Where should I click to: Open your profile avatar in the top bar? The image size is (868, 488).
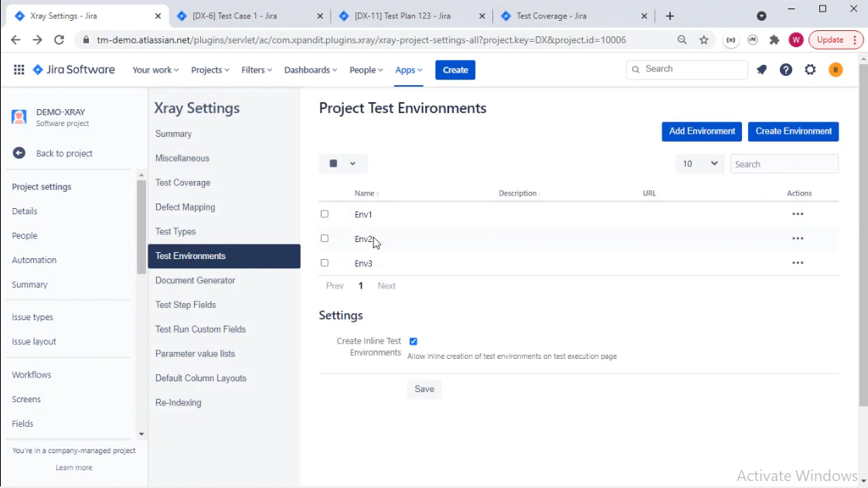tap(836, 70)
